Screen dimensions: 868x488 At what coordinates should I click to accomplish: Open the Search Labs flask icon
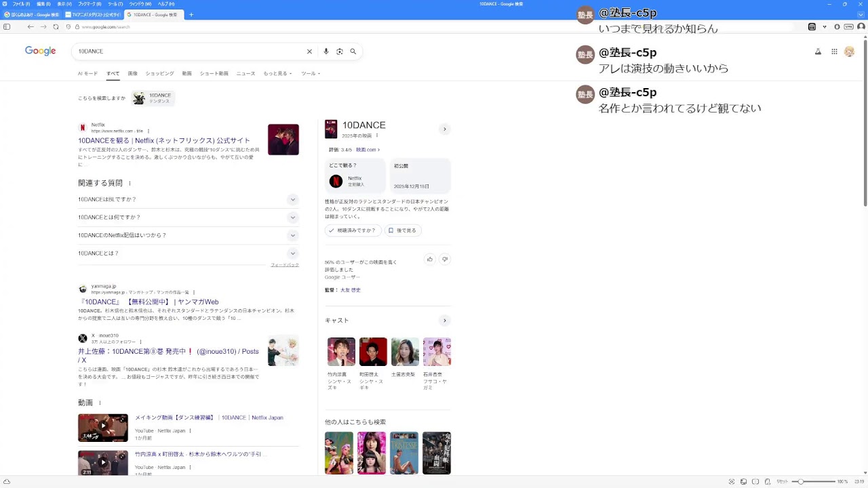point(818,52)
